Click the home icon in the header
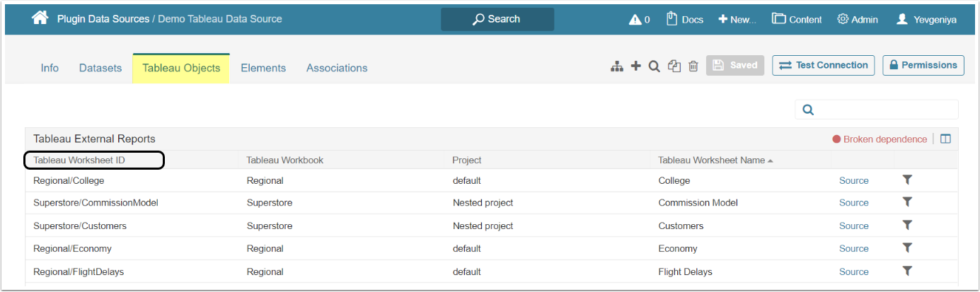The width and height of the screenshot is (980, 292). (x=40, y=18)
